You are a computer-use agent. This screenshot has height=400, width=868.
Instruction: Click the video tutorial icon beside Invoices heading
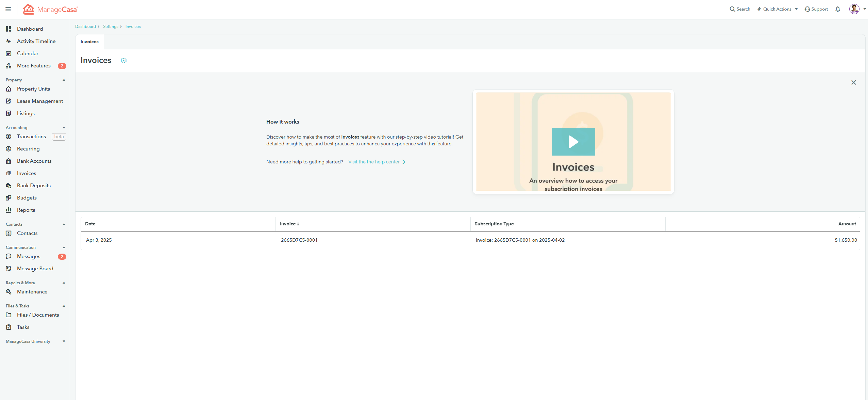pos(123,61)
